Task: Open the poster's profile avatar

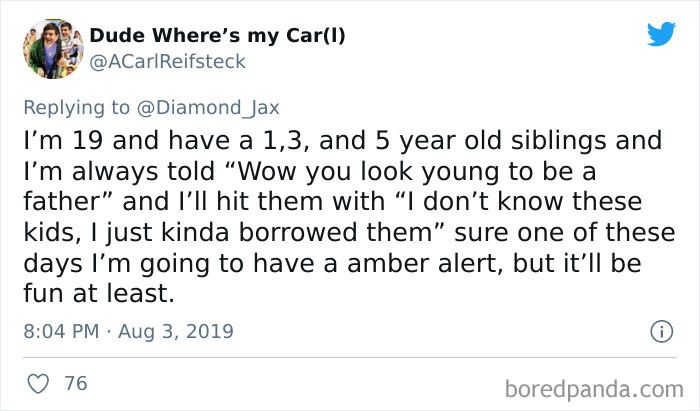Action: click(x=53, y=49)
